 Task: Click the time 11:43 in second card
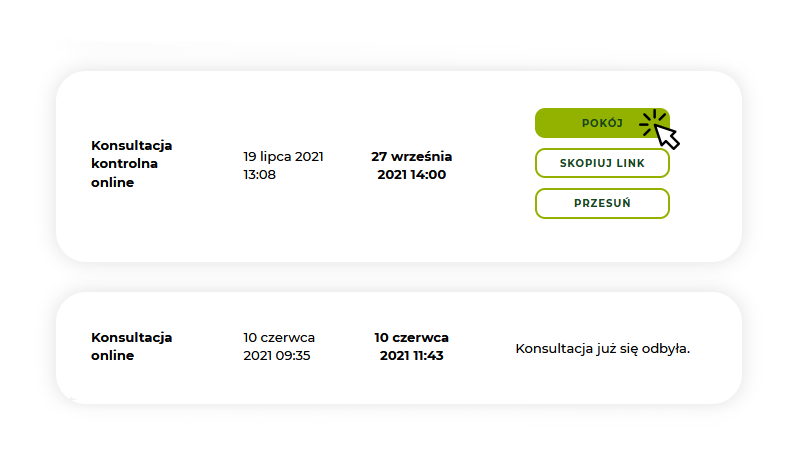pyautogui.click(x=428, y=356)
